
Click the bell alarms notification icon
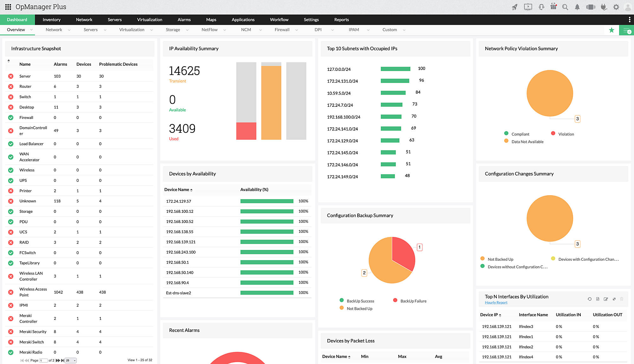(x=577, y=7)
